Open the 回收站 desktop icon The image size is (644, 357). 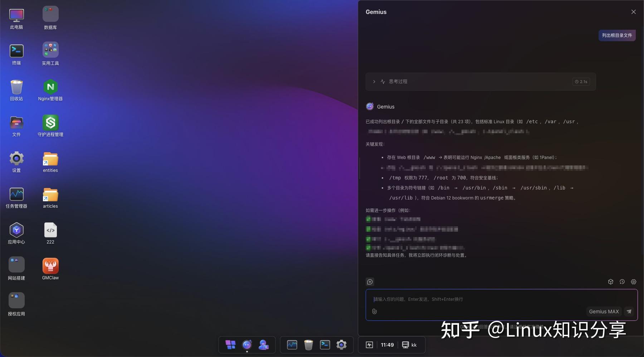(16, 87)
